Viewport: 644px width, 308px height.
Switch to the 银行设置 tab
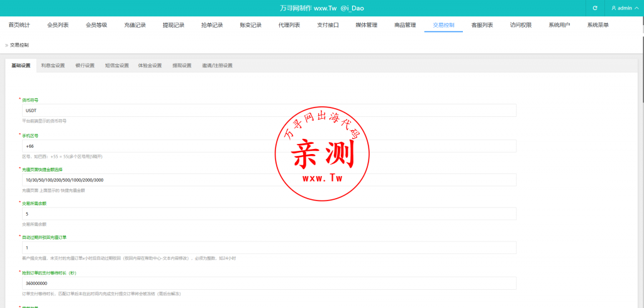click(x=85, y=66)
